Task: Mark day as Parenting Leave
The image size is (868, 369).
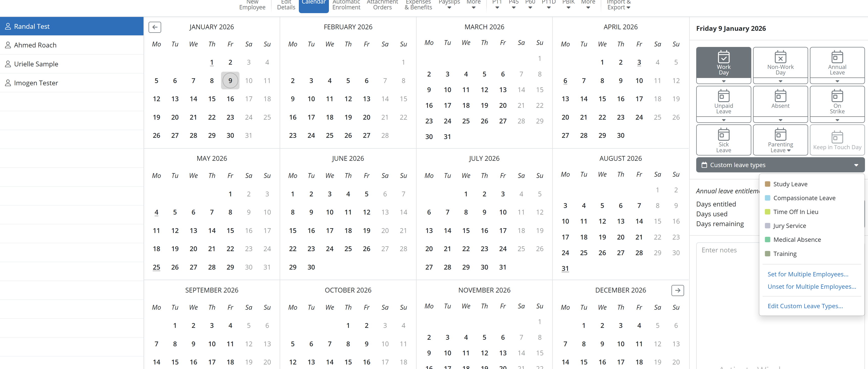Action: [x=780, y=140]
